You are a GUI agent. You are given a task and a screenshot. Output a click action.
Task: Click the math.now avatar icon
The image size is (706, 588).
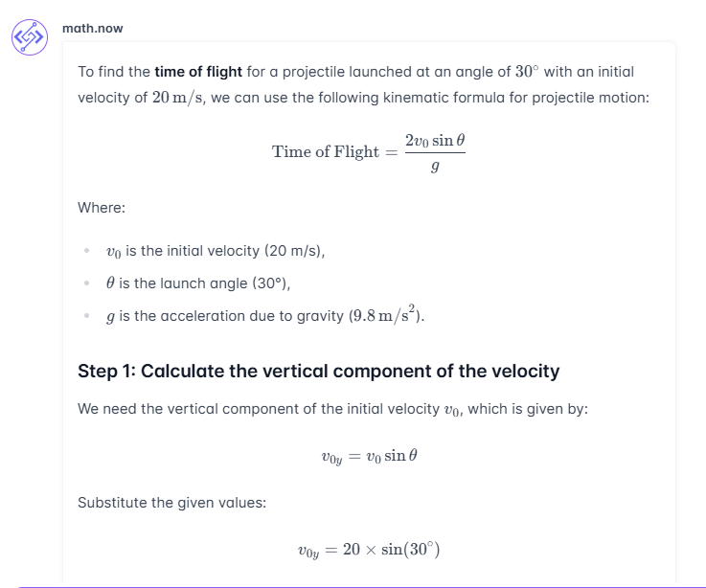[29, 37]
